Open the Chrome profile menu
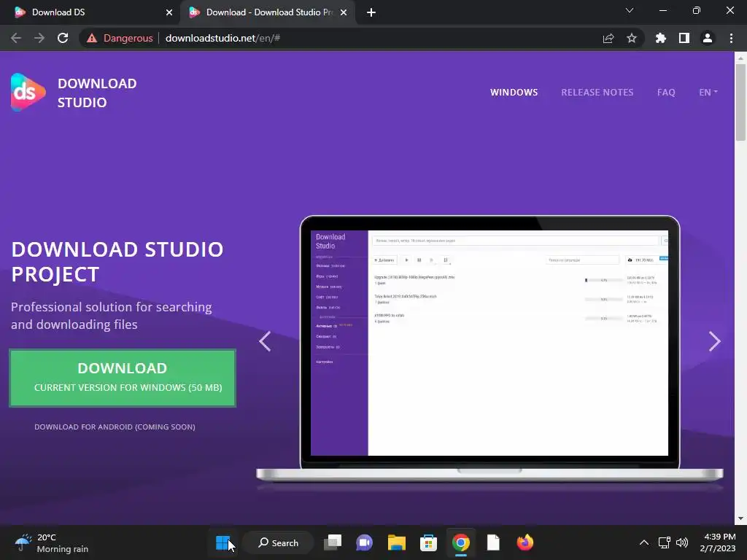 pyautogui.click(x=708, y=38)
